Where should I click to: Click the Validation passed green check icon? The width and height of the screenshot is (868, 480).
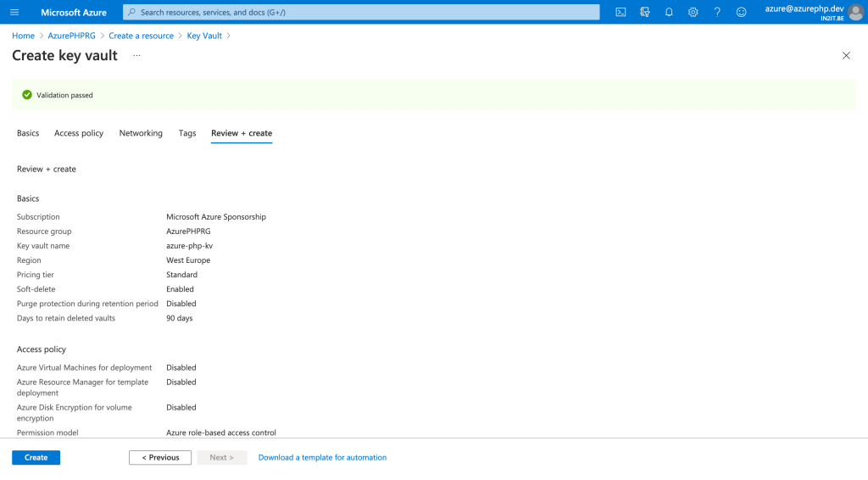(27, 95)
